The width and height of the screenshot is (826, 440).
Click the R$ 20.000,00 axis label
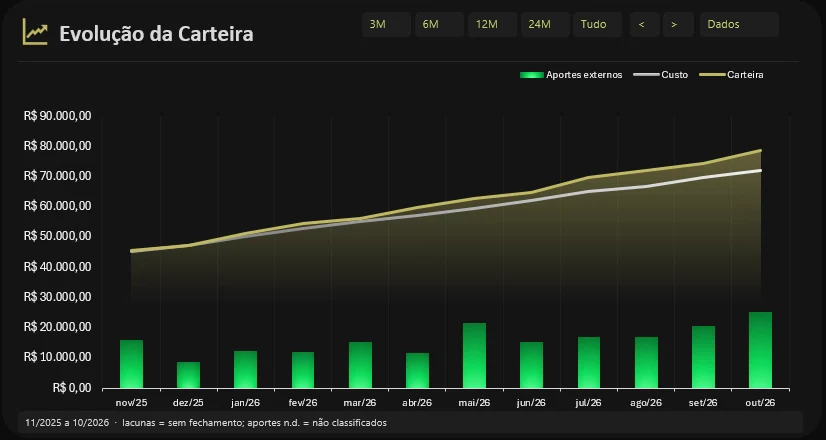57,327
